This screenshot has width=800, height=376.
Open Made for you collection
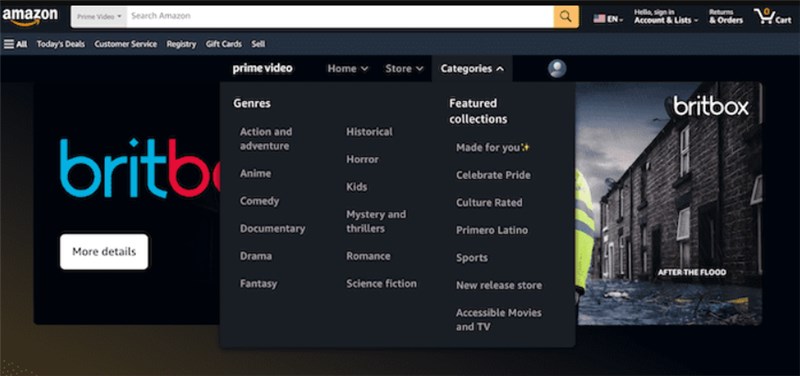pos(493,147)
